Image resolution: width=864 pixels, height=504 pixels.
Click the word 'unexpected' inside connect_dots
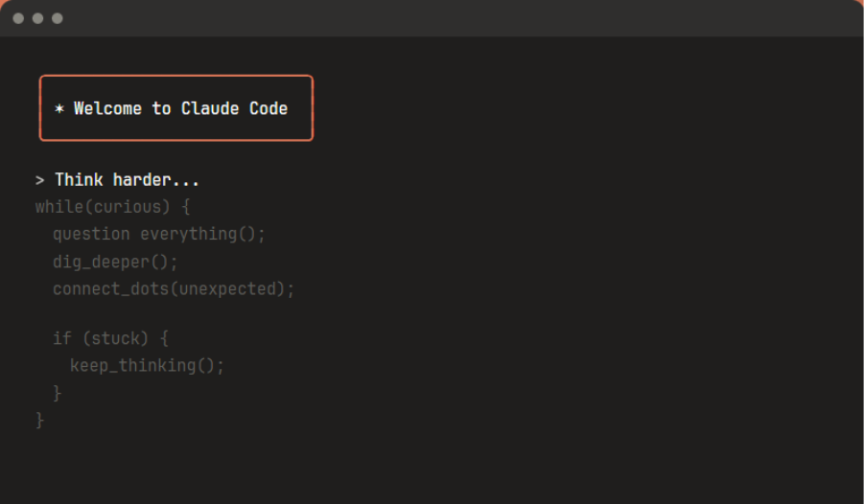(233, 288)
